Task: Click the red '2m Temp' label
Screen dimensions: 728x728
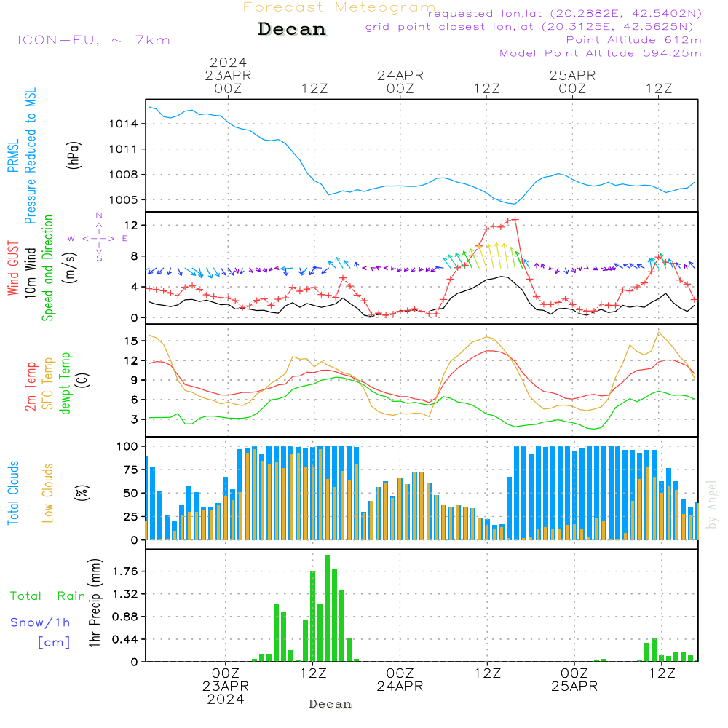Action: pyautogui.click(x=30, y=387)
